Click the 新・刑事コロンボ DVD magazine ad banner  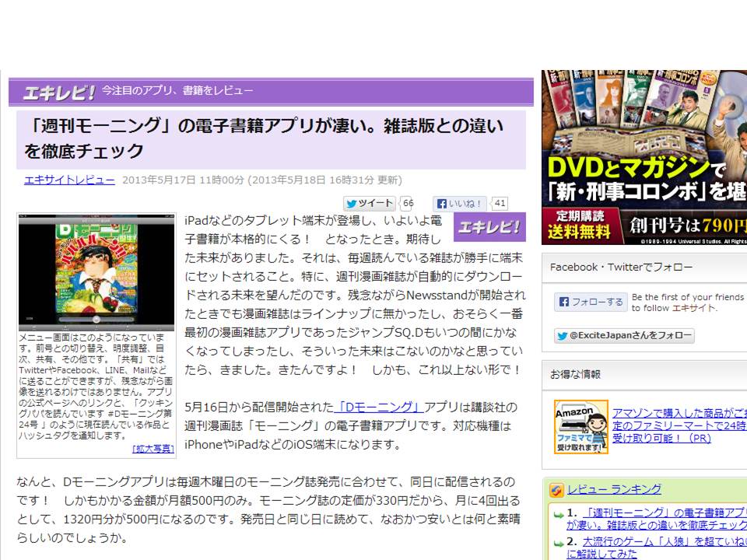pyautogui.click(x=644, y=158)
